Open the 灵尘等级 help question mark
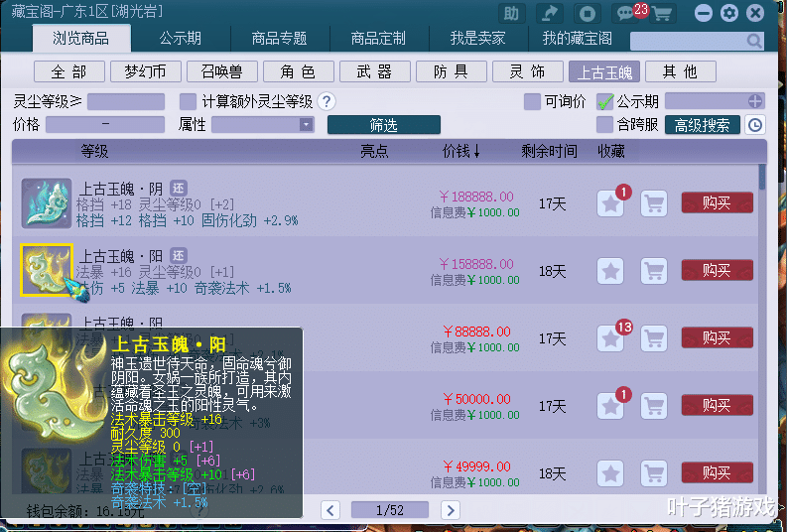The image size is (787, 532). (x=327, y=101)
